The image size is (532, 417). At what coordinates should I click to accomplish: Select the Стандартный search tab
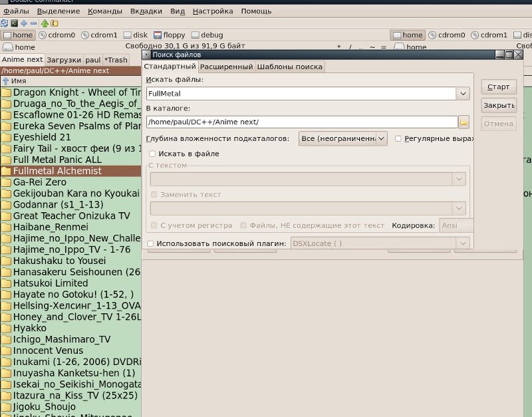(x=170, y=66)
